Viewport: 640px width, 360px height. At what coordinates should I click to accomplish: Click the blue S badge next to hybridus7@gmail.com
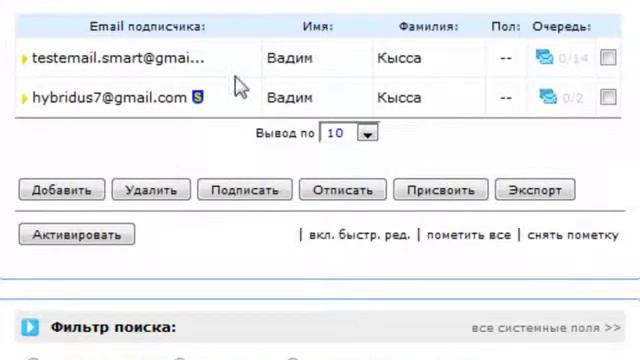coord(198,97)
